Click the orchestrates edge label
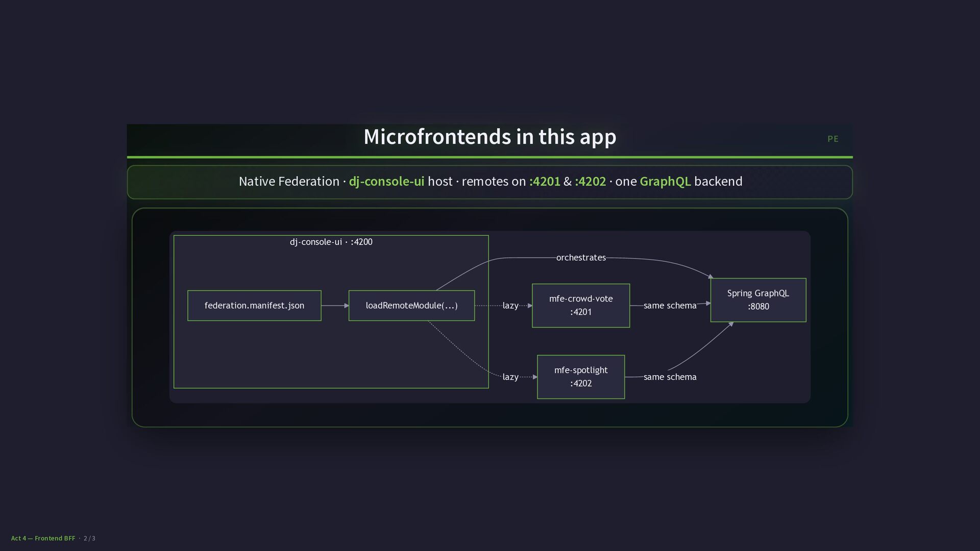This screenshot has height=551, width=980. point(581,258)
